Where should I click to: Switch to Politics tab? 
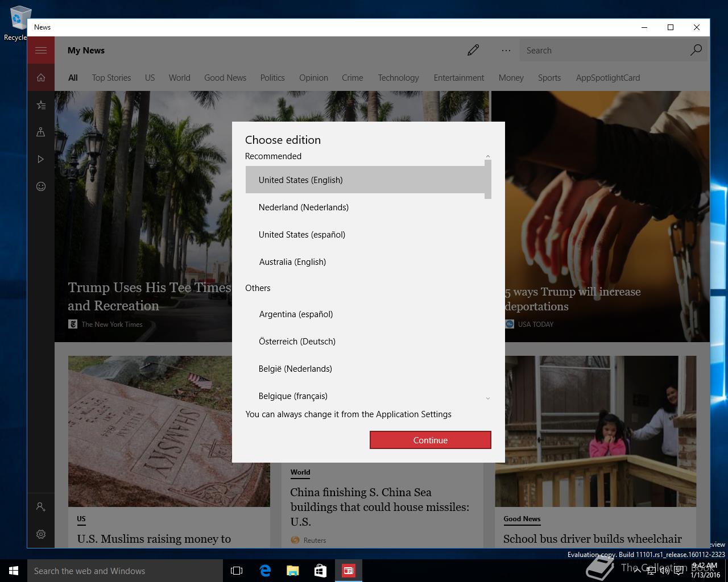(272, 78)
